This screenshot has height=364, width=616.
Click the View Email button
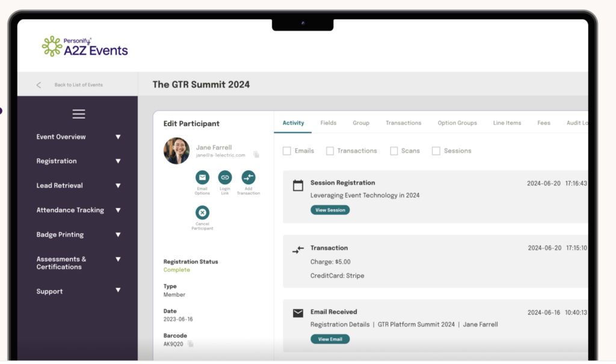tap(330, 339)
